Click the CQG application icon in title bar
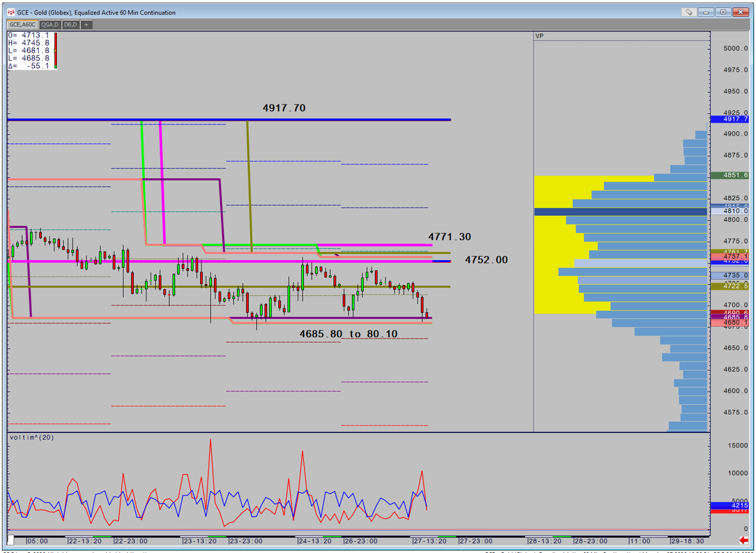The width and height of the screenshot is (756, 553). (11, 13)
